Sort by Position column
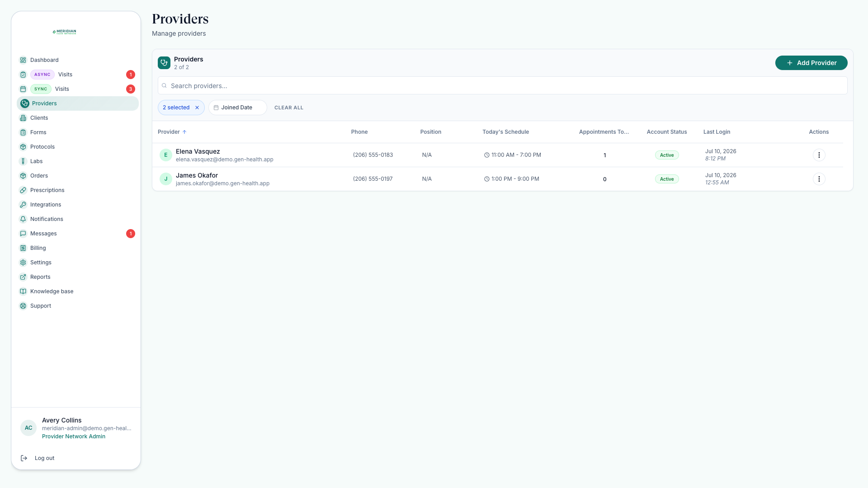The image size is (868, 488). click(430, 132)
